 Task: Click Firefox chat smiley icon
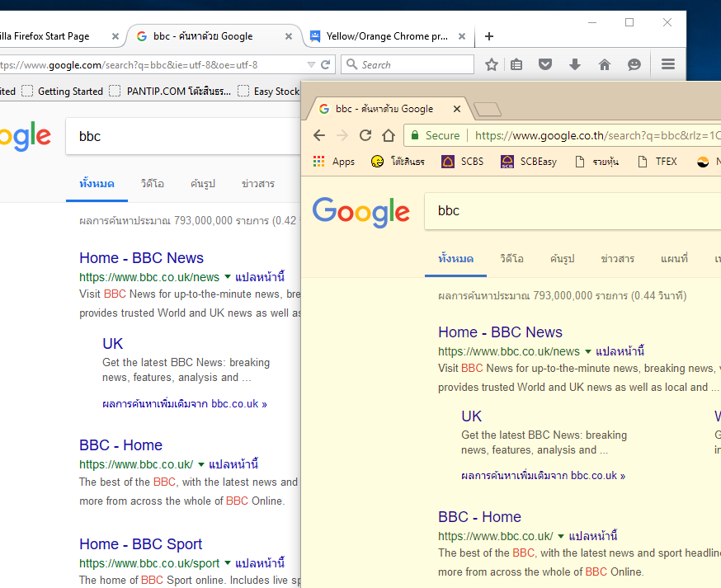[634, 64]
